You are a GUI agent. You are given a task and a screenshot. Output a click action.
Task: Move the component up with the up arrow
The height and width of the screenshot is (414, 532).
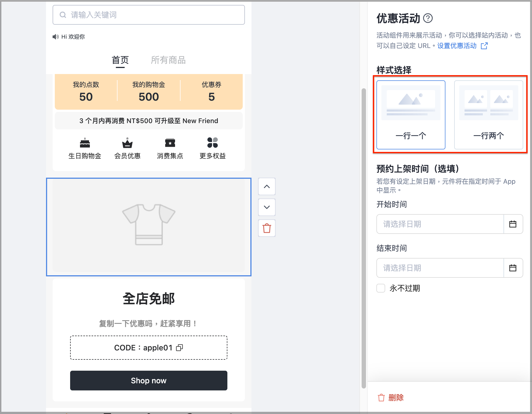pos(267,186)
